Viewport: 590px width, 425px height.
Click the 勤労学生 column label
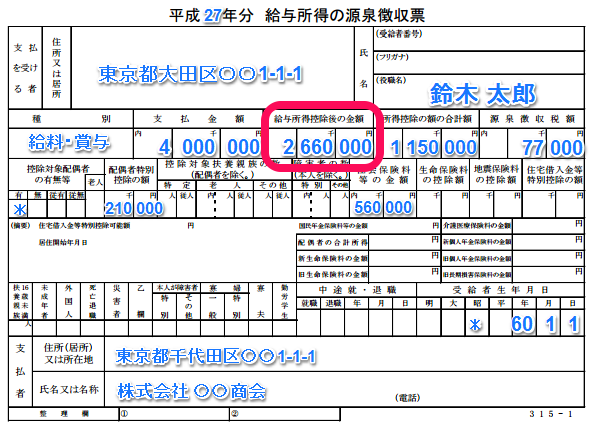tap(284, 302)
